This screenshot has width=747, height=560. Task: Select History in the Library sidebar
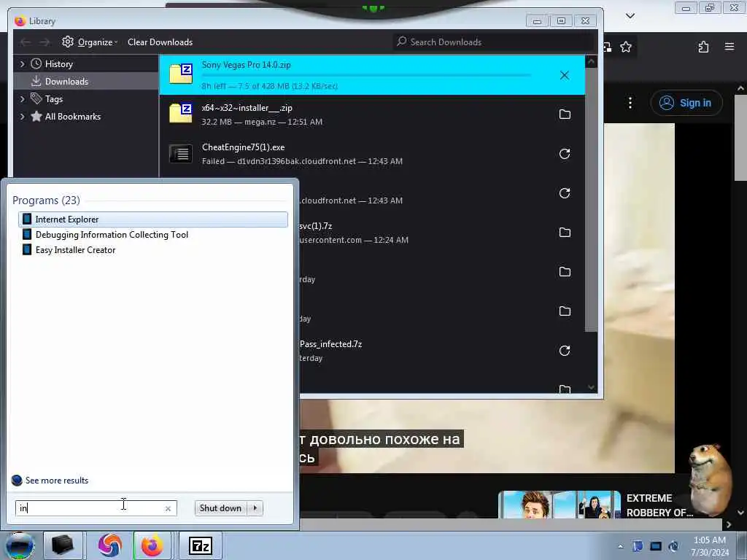58,64
